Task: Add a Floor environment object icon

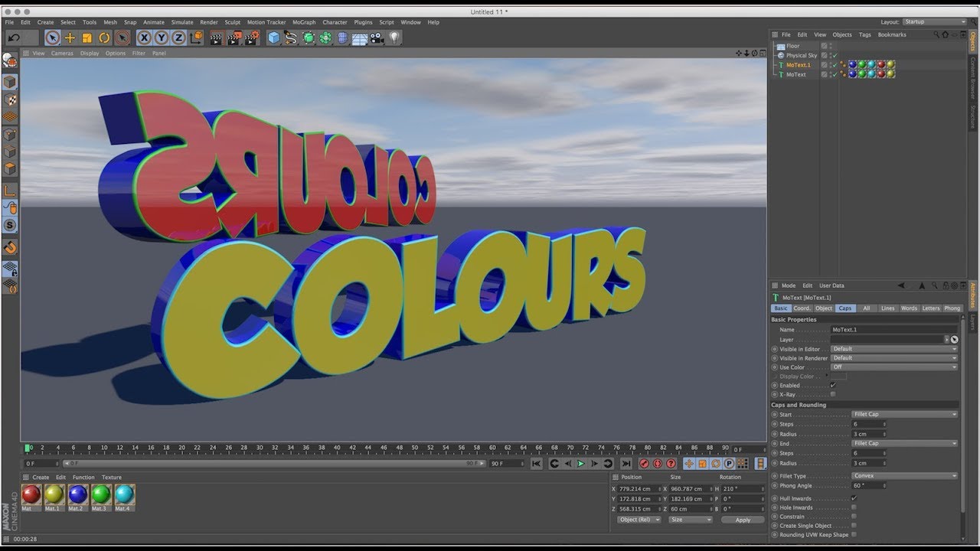Action: [x=360, y=37]
